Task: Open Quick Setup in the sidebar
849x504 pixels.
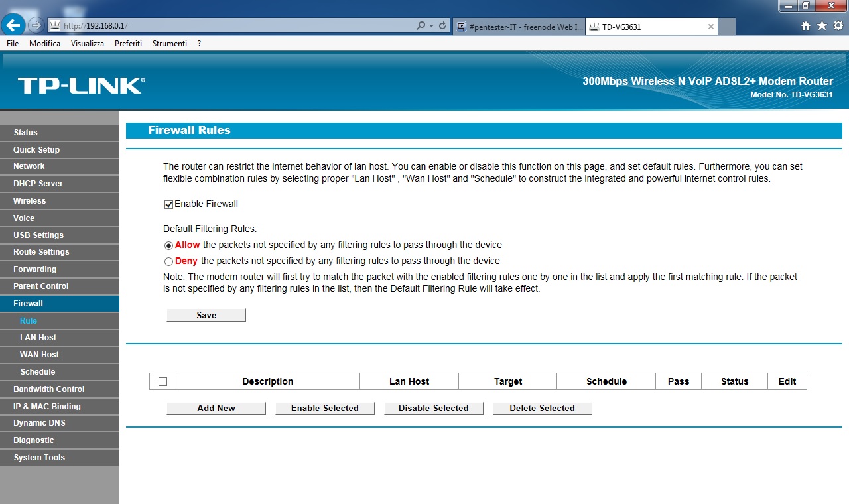Action: [60, 150]
